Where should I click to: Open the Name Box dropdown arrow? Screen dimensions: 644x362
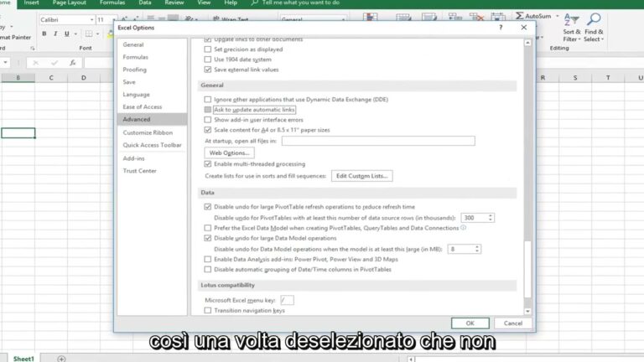point(5,63)
